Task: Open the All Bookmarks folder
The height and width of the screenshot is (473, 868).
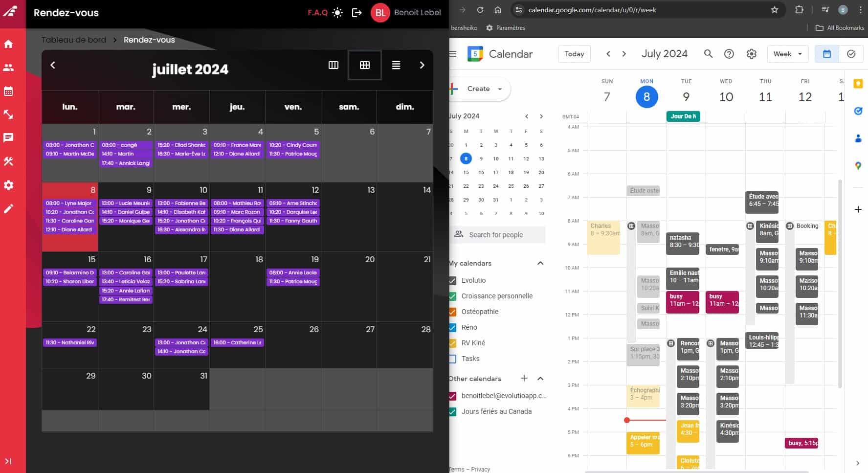Action: (840, 28)
